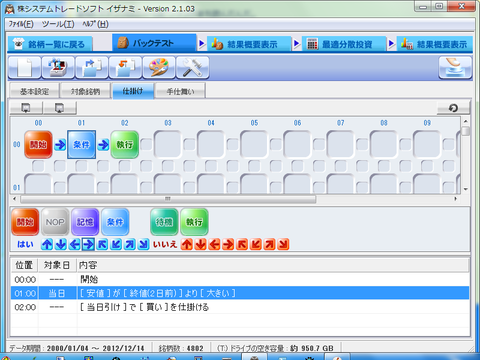Select the 開始 node in the flow grid
480x360 pixels.
38,144
